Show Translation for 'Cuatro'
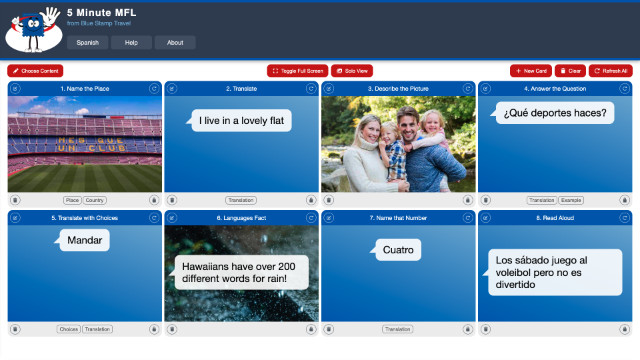Image resolution: width=640 pixels, height=360 pixels. (x=398, y=329)
